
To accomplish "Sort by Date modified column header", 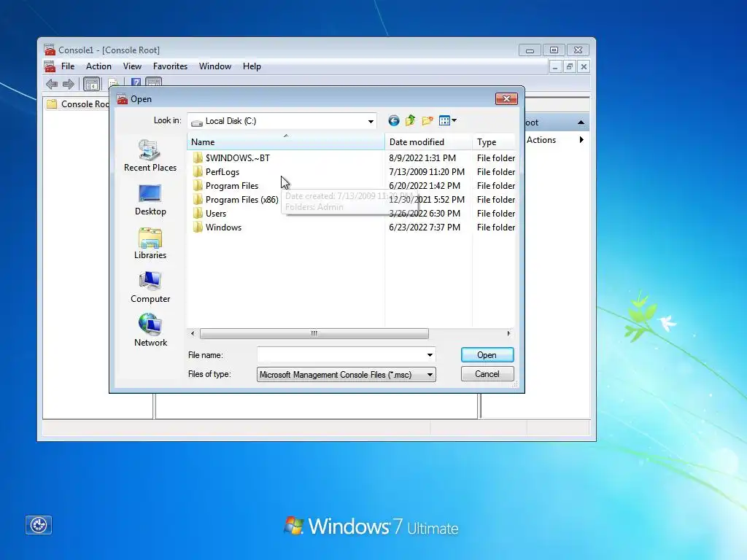I will (x=428, y=142).
